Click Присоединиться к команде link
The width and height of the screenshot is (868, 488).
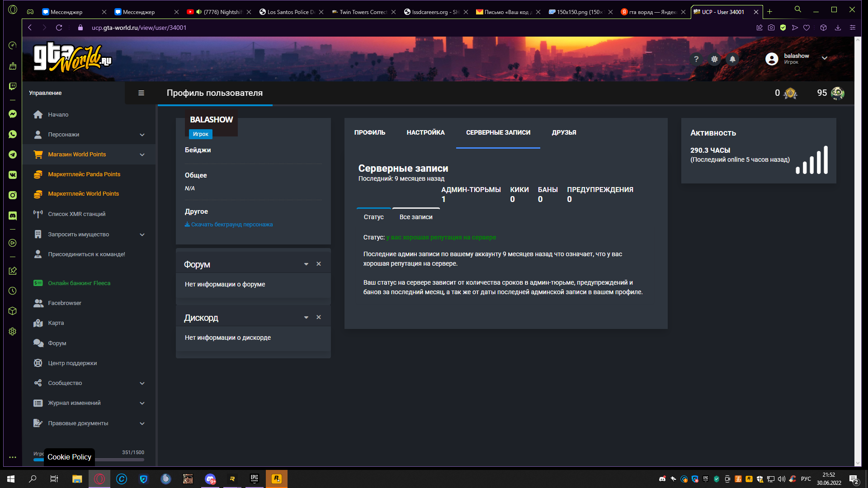86,254
